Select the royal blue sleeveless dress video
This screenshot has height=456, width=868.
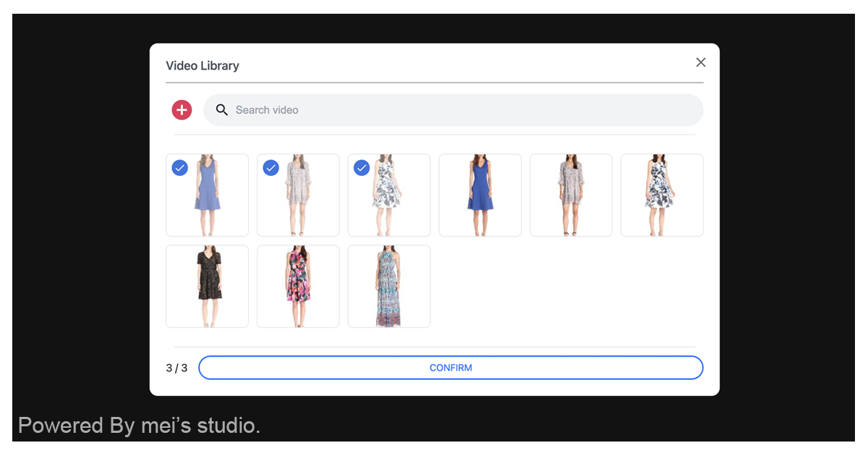[480, 195]
